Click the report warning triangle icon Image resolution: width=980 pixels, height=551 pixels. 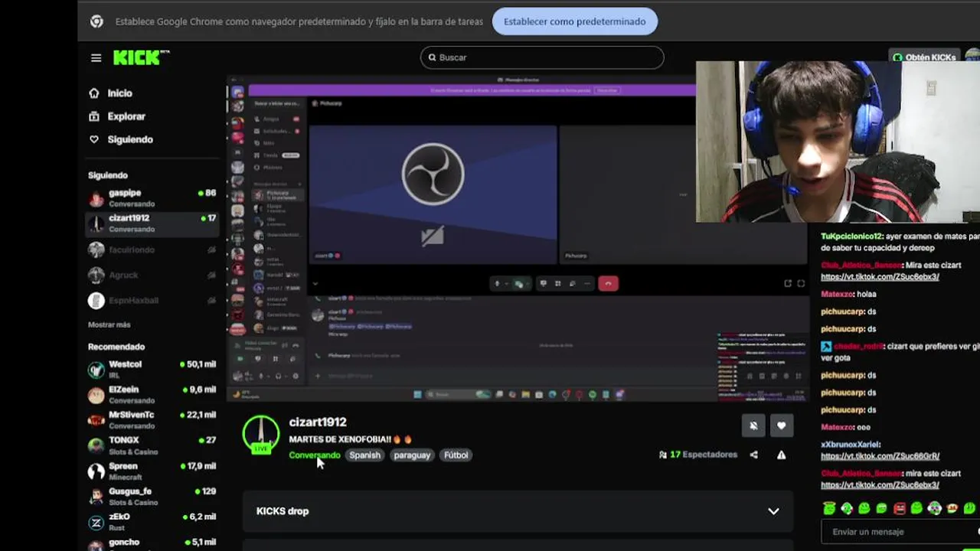pos(781,455)
